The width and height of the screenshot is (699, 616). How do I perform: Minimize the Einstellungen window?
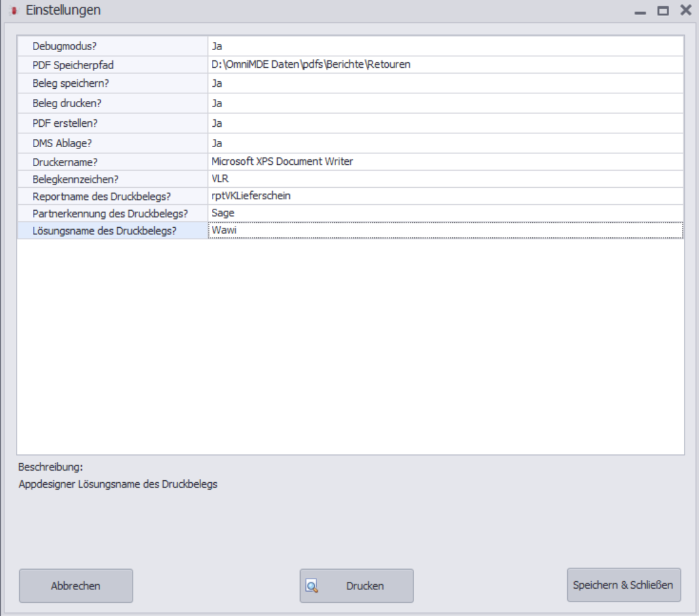tap(640, 11)
